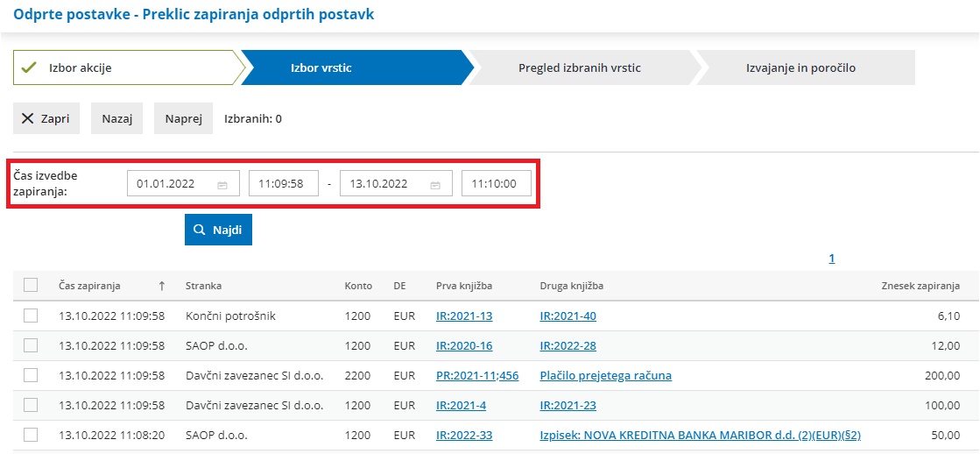Screen dimensions: 980x454
Task: Click the end time field 11:10:00
Action: (x=497, y=184)
